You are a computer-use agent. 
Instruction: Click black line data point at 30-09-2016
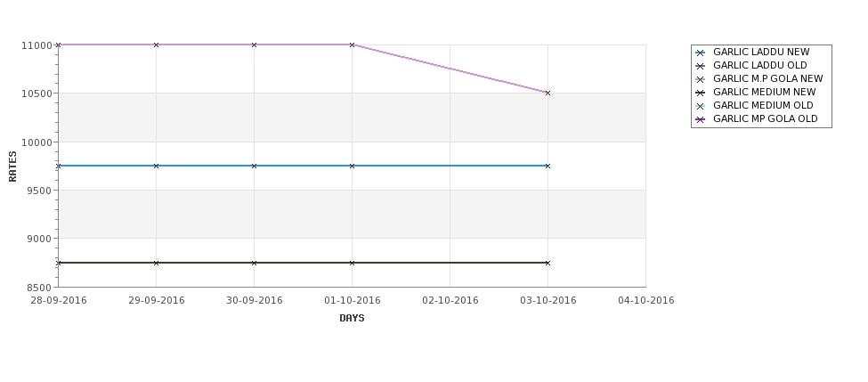click(254, 263)
